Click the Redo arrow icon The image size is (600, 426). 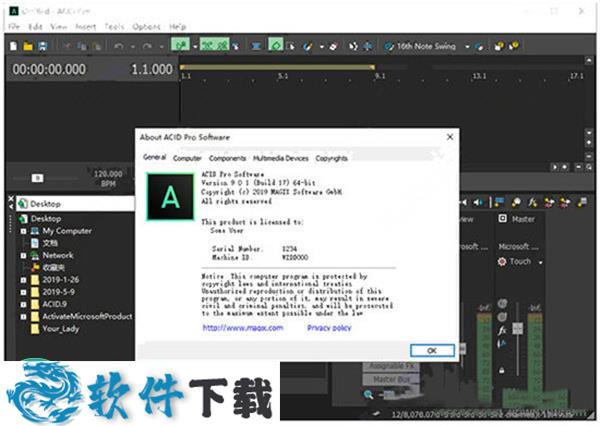pyautogui.click(x=147, y=46)
